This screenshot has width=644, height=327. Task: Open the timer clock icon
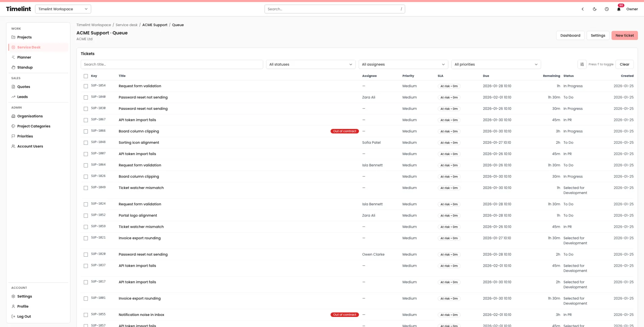(607, 9)
